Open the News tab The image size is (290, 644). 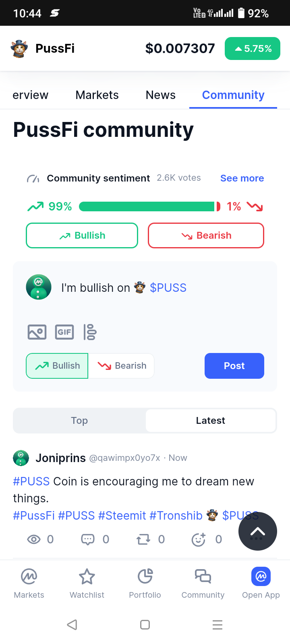161,95
